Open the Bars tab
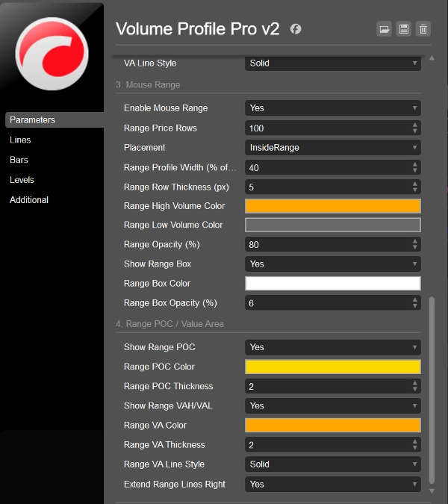 [x=19, y=160]
